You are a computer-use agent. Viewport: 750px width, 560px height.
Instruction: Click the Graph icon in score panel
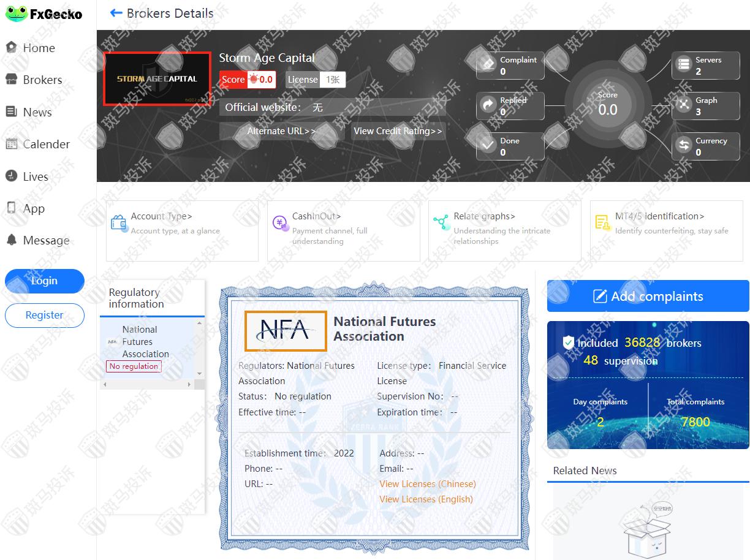(x=683, y=105)
